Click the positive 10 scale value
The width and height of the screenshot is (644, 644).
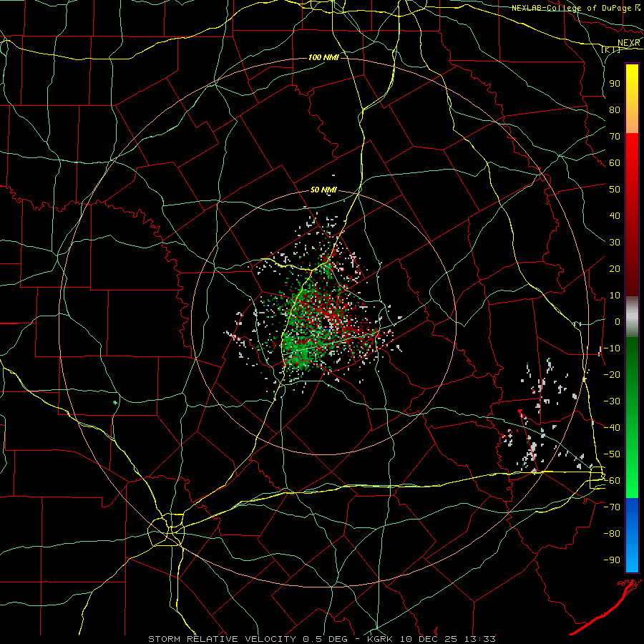[x=615, y=296]
